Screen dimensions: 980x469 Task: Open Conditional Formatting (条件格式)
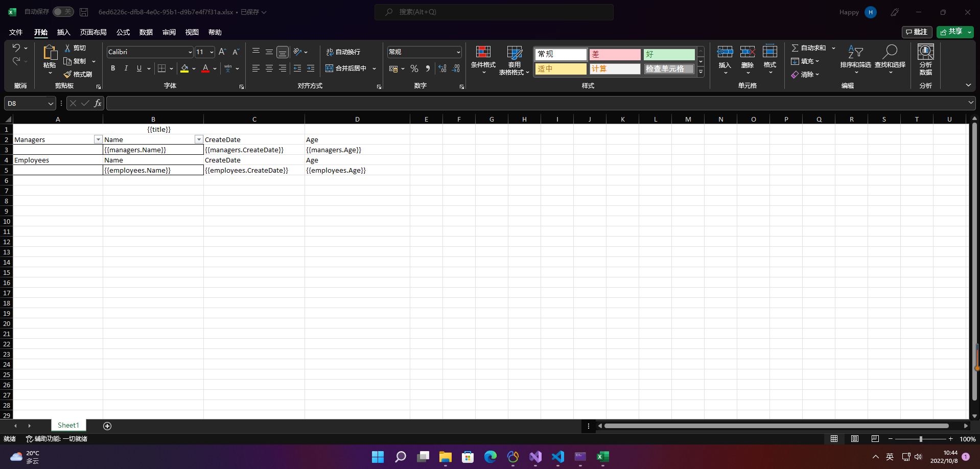pyautogui.click(x=483, y=60)
